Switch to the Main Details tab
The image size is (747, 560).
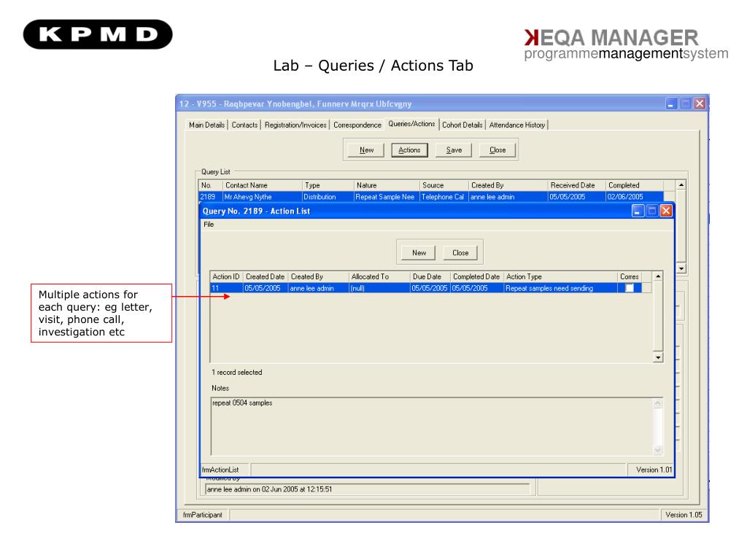click(x=207, y=125)
